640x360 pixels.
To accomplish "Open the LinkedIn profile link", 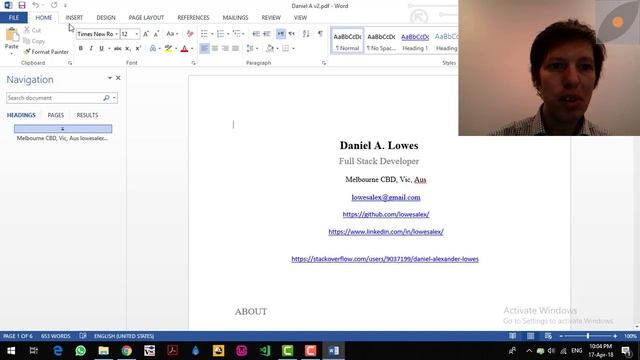I will click(x=386, y=232).
